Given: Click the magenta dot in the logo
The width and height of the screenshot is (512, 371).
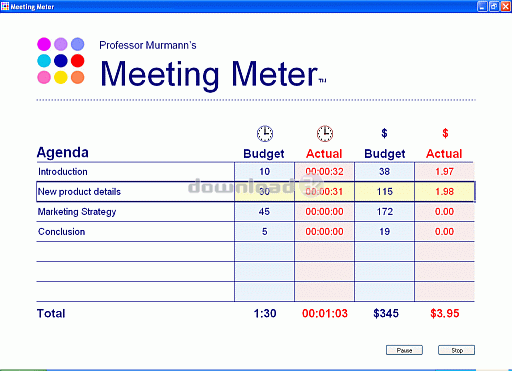Looking at the screenshot, I should click(x=44, y=44).
